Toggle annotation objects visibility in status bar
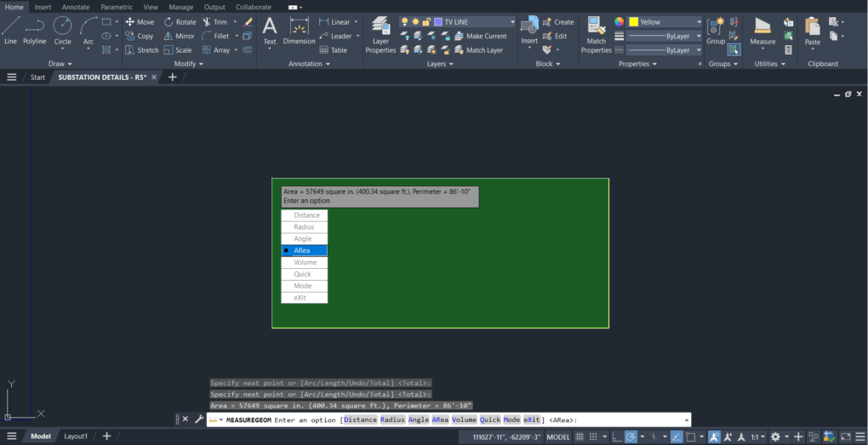 (714, 436)
